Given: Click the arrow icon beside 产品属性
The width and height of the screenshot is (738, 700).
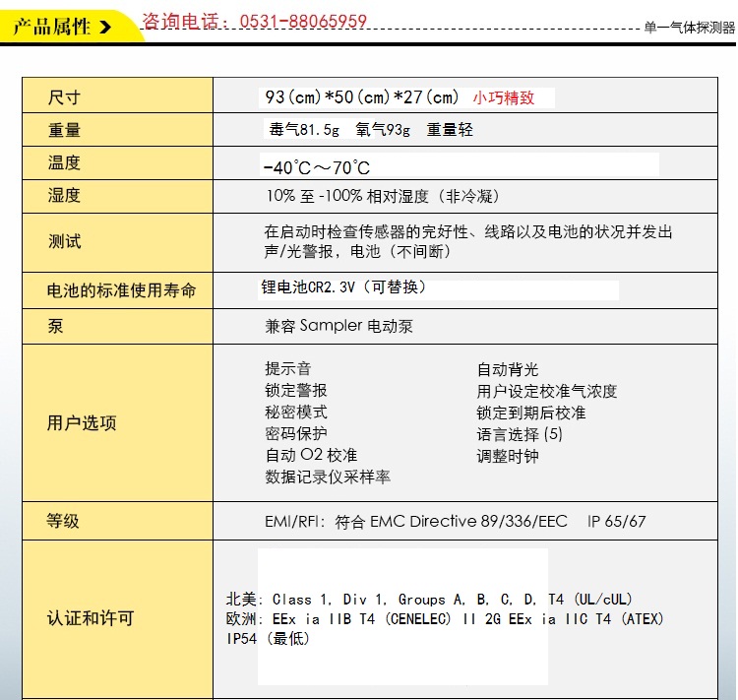Looking at the screenshot, I should [x=106, y=27].
